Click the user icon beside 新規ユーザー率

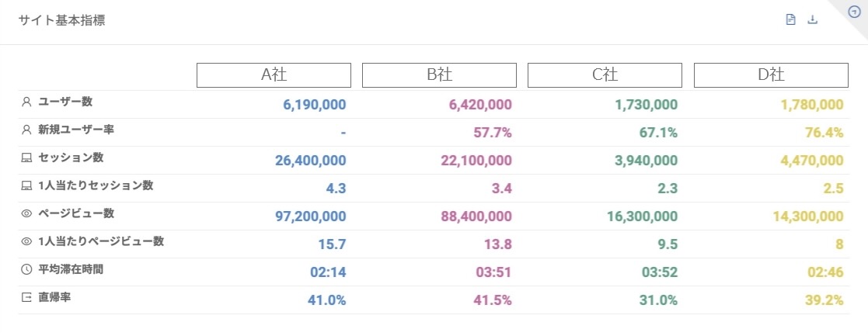point(26,130)
